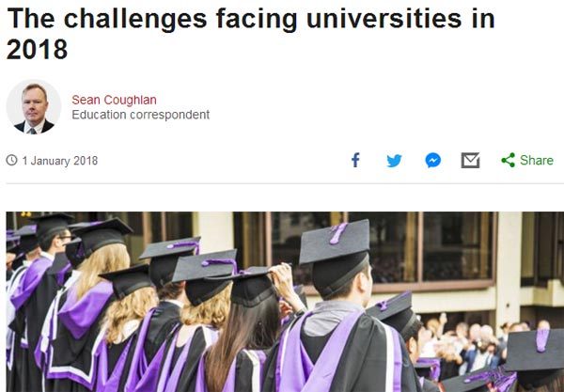The width and height of the screenshot is (564, 392).
Task: Click the Education correspondent subtitle
Action: tap(140, 115)
